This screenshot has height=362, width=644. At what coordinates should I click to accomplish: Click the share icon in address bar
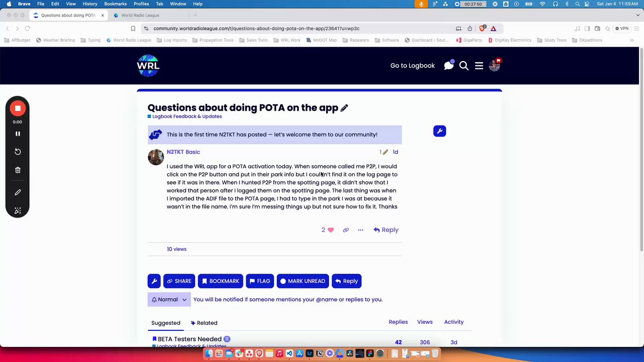470,28
